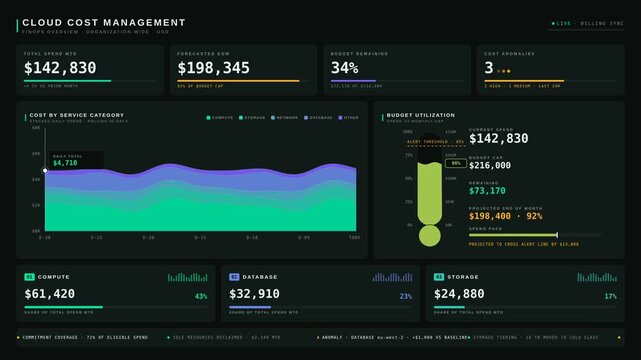This screenshot has width=641, height=360.
Task: Click the 03 badge on Storage card
Action: tap(439, 277)
